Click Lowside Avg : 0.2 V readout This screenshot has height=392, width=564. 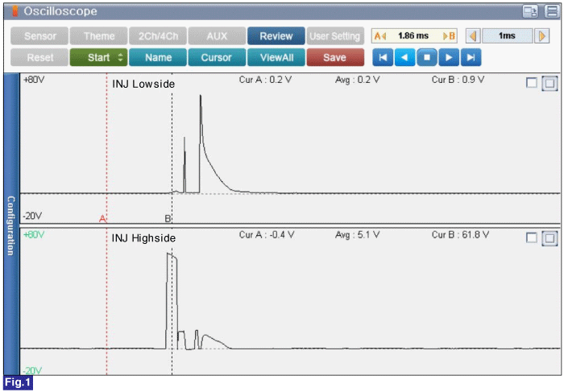pos(357,80)
